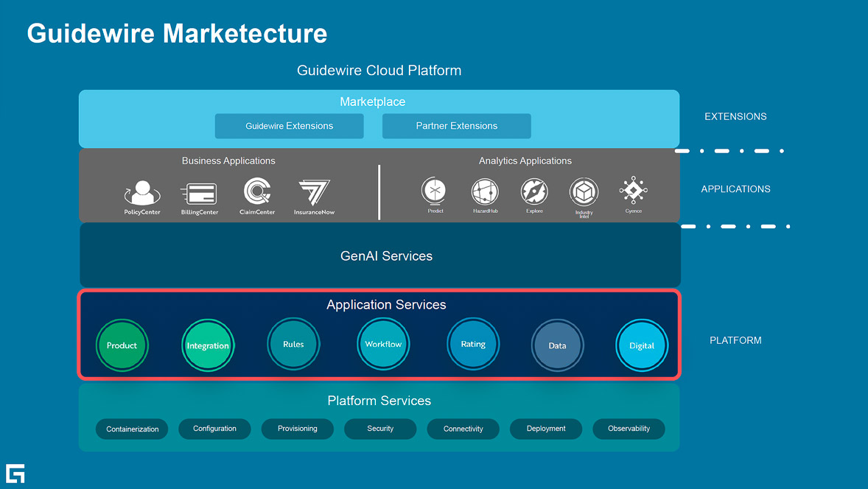
Task: Click the GenAI Services layer
Action: [x=386, y=256]
